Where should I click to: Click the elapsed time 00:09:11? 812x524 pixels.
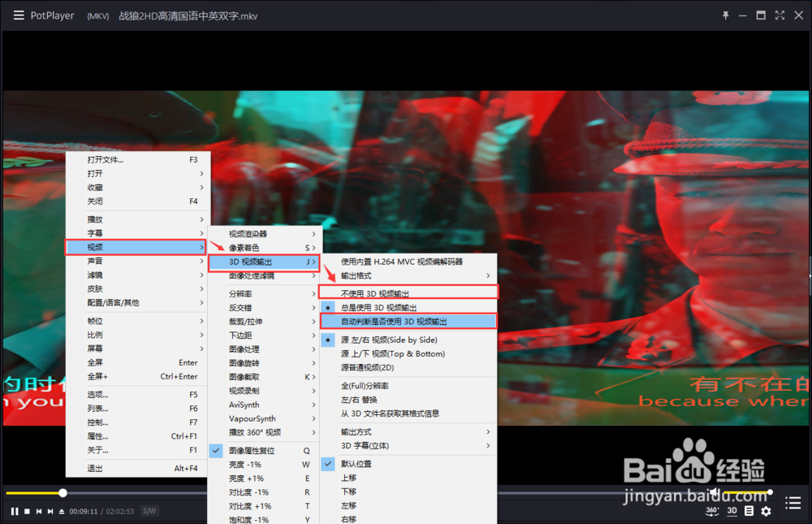point(84,512)
